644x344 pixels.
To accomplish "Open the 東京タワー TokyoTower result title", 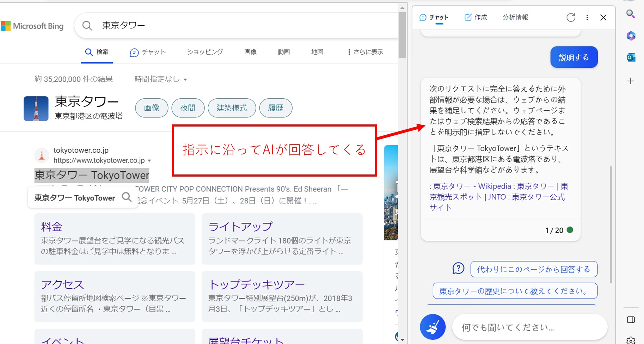I will (x=92, y=175).
